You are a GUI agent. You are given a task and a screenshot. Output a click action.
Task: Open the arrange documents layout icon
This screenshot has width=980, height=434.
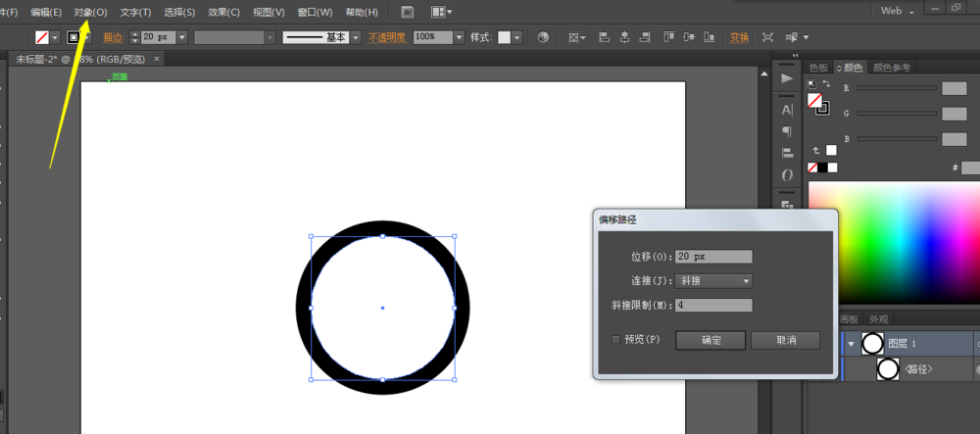pyautogui.click(x=440, y=12)
